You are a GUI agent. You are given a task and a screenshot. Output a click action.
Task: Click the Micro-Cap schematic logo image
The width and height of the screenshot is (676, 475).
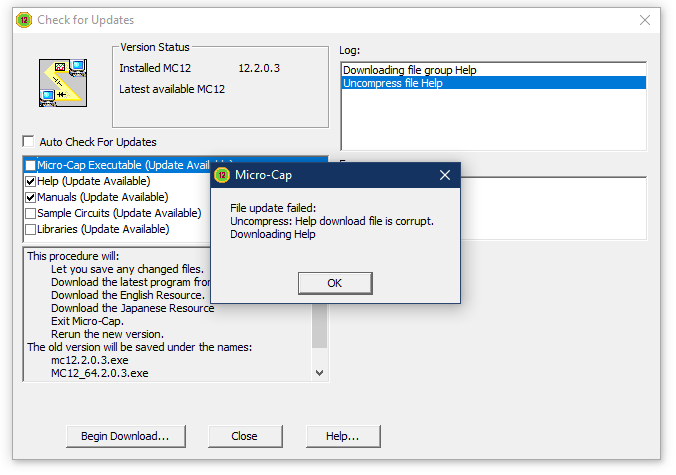click(63, 83)
